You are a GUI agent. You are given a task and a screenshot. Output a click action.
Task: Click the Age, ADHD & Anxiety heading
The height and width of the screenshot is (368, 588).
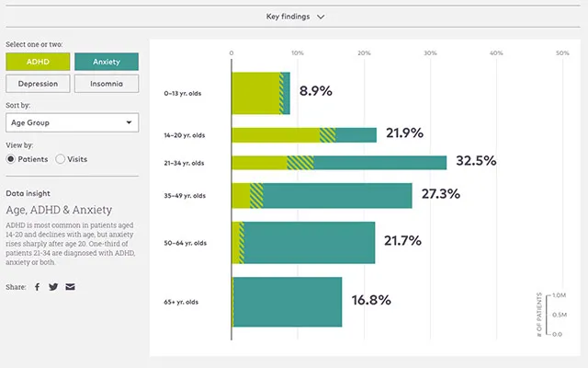(x=59, y=210)
